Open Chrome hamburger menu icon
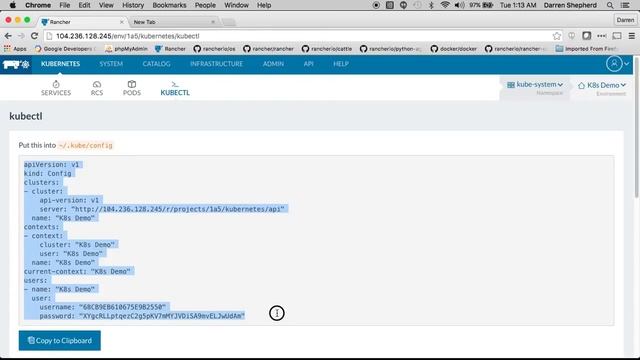The height and width of the screenshot is (360, 640). point(631,36)
